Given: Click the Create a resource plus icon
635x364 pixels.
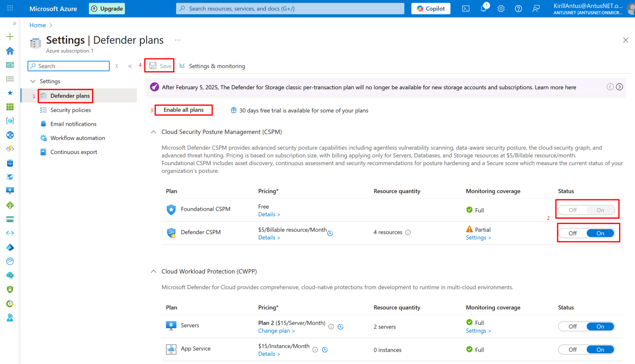Looking at the screenshot, I should click(10, 37).
